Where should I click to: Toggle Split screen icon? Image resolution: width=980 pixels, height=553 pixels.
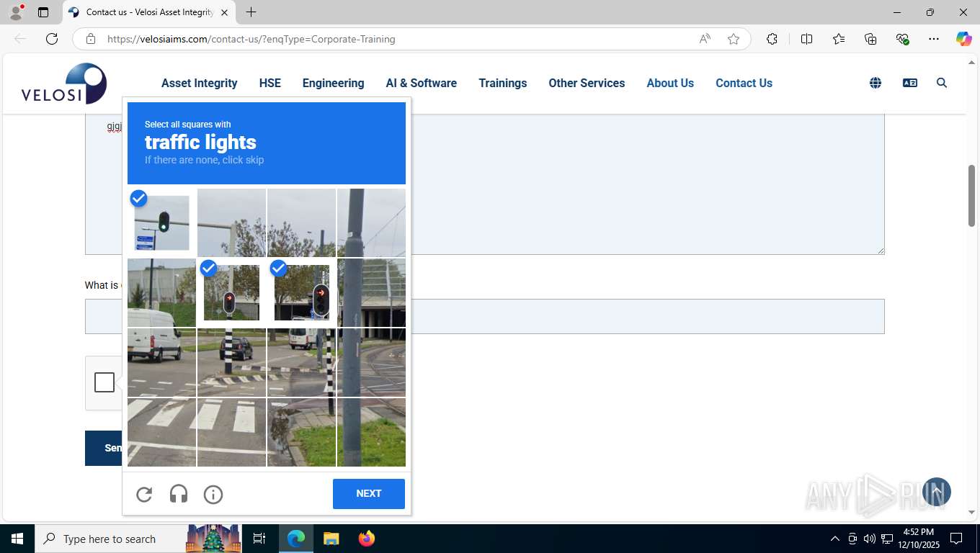tap(806, 39)
